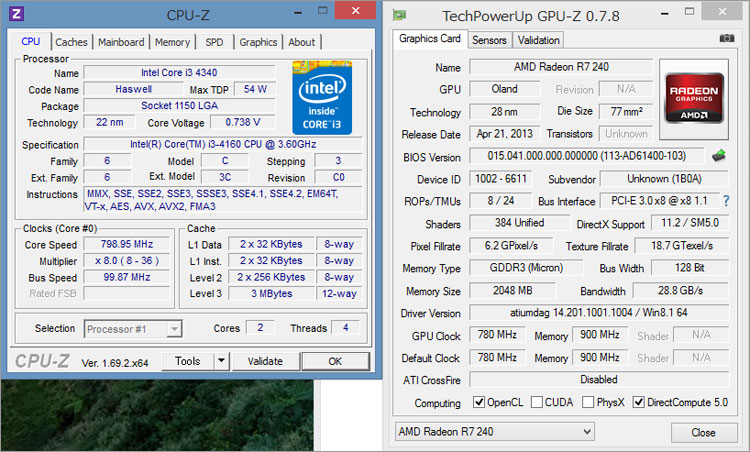Click the BIOS save chip icon
Screen dimensions: 750x452
pyautogui.click(x=718, y=156)
